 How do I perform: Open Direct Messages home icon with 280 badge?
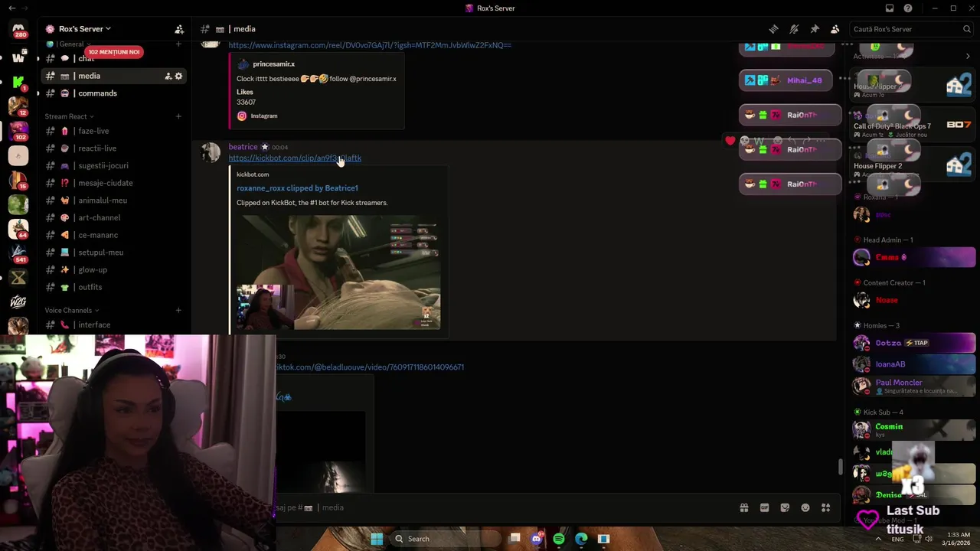(18, 30)
